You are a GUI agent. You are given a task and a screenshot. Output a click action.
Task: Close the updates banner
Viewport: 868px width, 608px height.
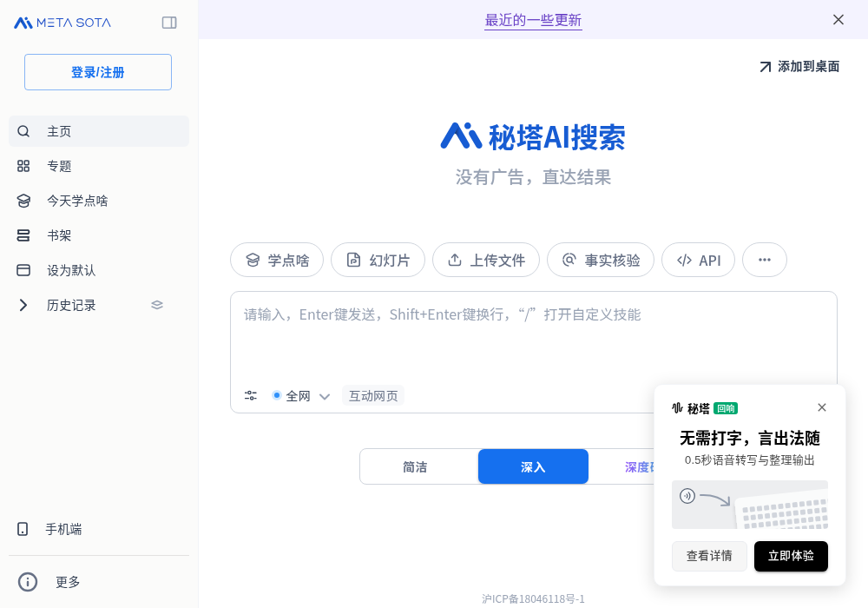click(838, 20)
